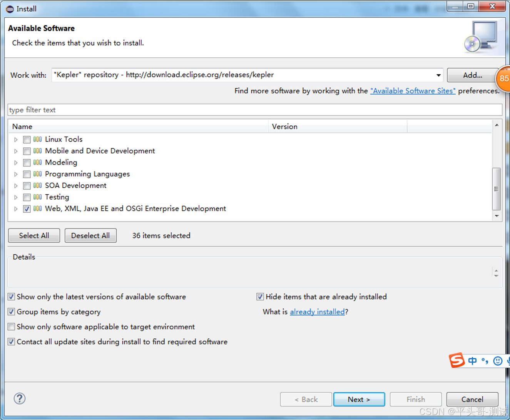Screen dimensions: 510x420
Task: Click the Details pane stepper down arrow
Action: pos(496,275)
